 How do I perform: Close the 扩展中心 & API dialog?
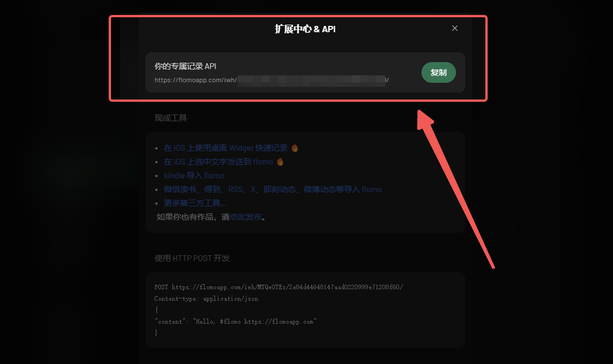(x=455, y=28)
